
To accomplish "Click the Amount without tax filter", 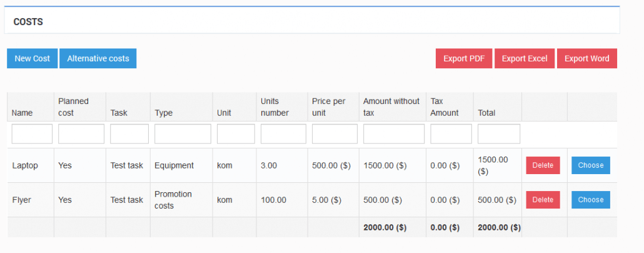I will [394, 134].
